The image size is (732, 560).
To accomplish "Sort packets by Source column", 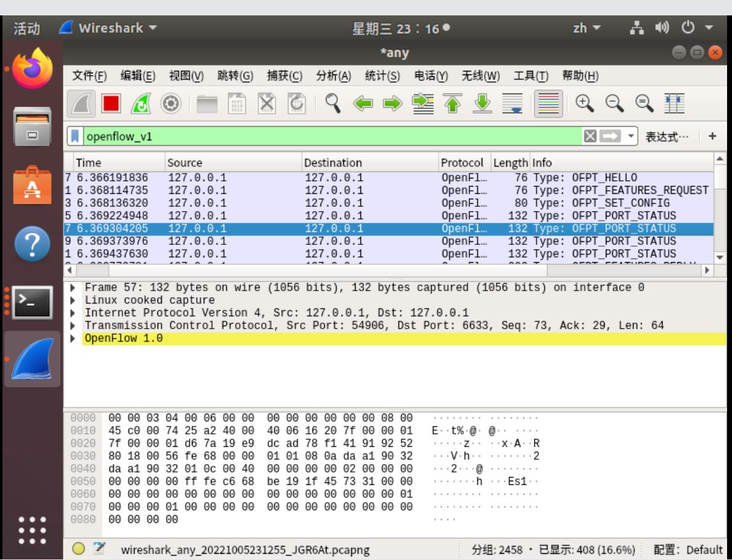I will (x=233, y=162).
